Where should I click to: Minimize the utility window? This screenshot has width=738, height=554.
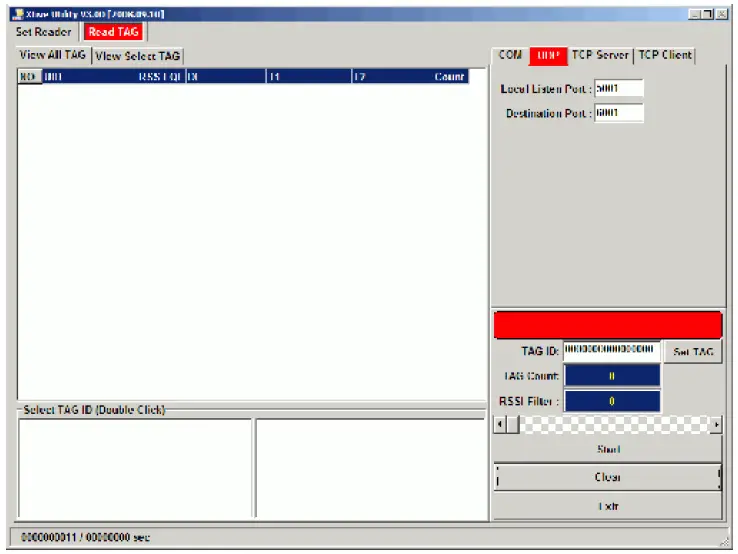click(694, 14)
